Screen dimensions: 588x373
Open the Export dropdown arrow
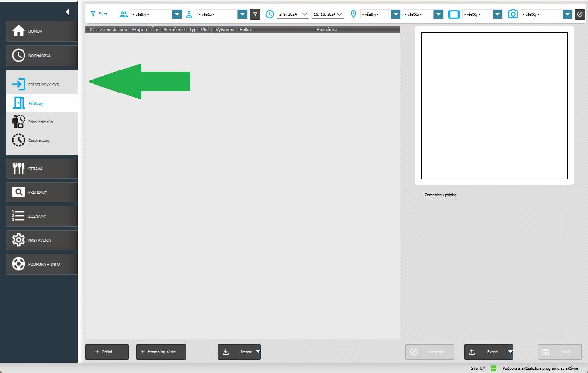click(510, 351)
